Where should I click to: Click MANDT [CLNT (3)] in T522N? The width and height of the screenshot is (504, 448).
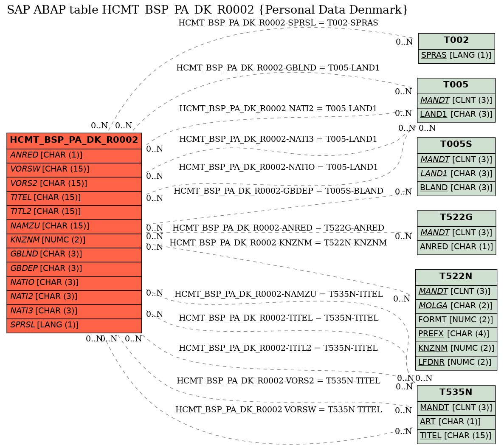456,292
